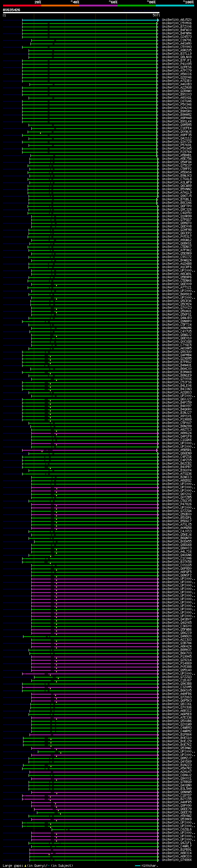The width and height of the screenshot is (197, 868).
Task: Select hit label UniRef100_P50346
Action: pyautogui.click(x=177, y=104)
